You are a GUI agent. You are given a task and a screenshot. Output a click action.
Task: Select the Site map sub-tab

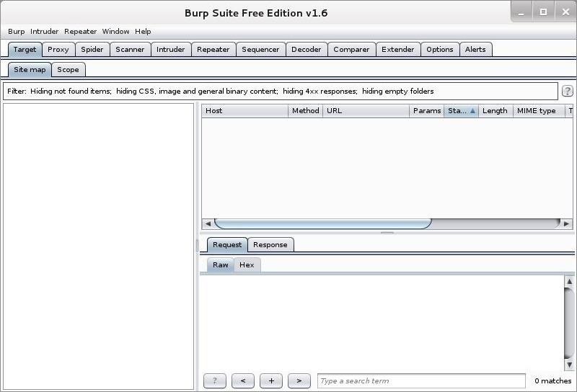click(30, 69)
